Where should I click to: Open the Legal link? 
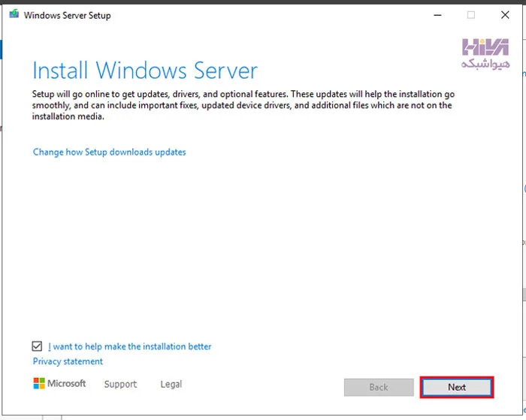click(x=171, y=384)
